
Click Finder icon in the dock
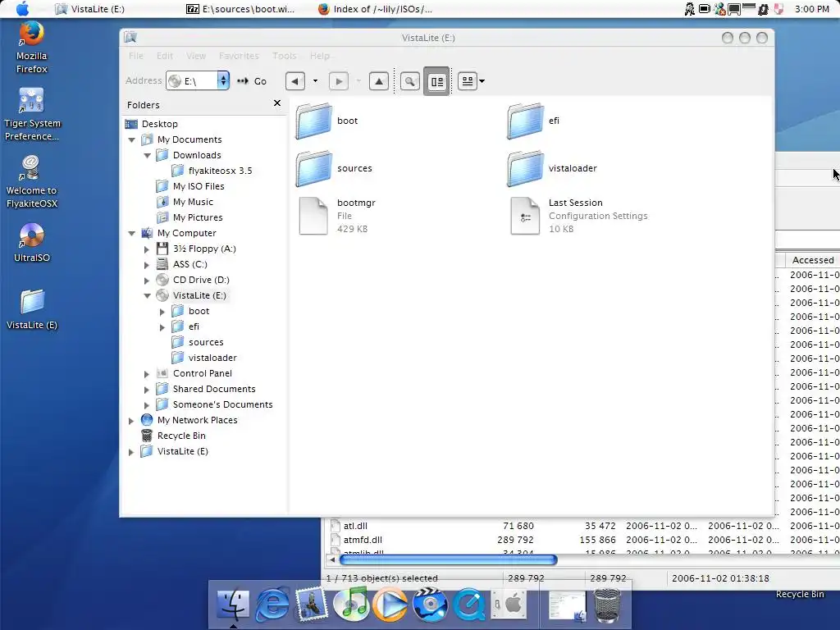(x=233, y=605)
